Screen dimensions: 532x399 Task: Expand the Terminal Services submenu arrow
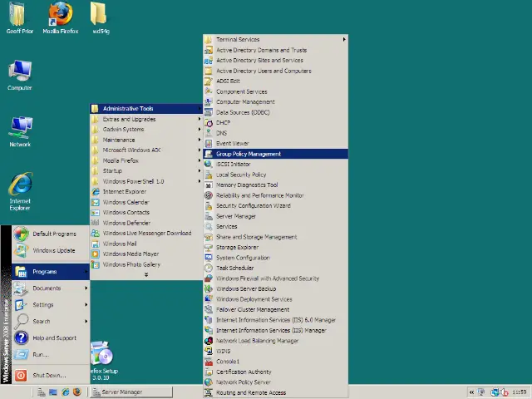pyautogui.click(x=344, y=39)
